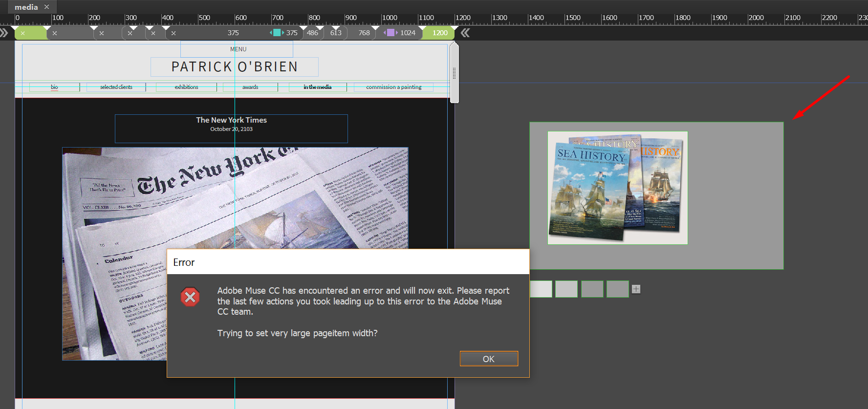The height and width of the screenshot is (409, 868).
Task: Click the breakpoint X below ruler mark 100
Action: (55, 33)
